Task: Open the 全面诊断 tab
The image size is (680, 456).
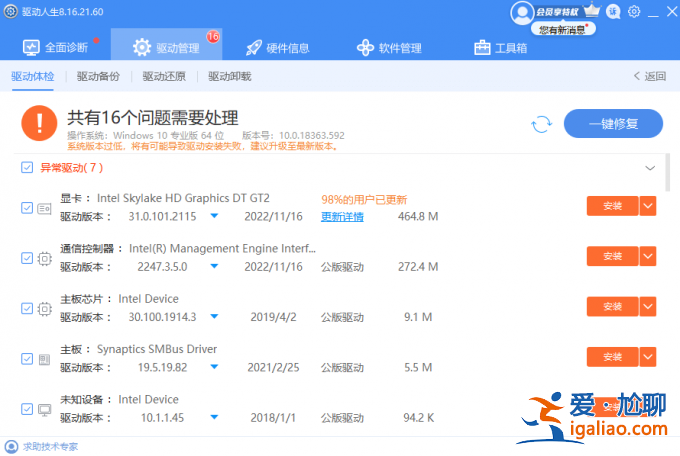Action: point(56,47)
